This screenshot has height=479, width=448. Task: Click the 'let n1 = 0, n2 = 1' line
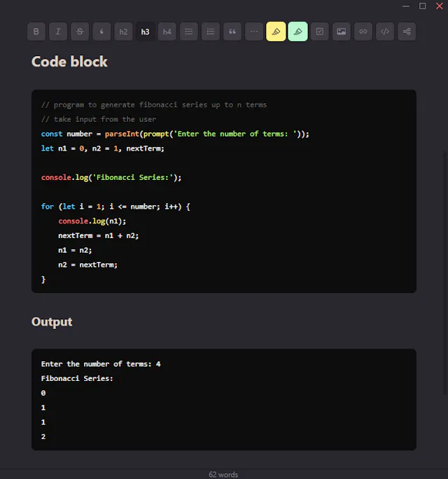click(x=103, y=148)
